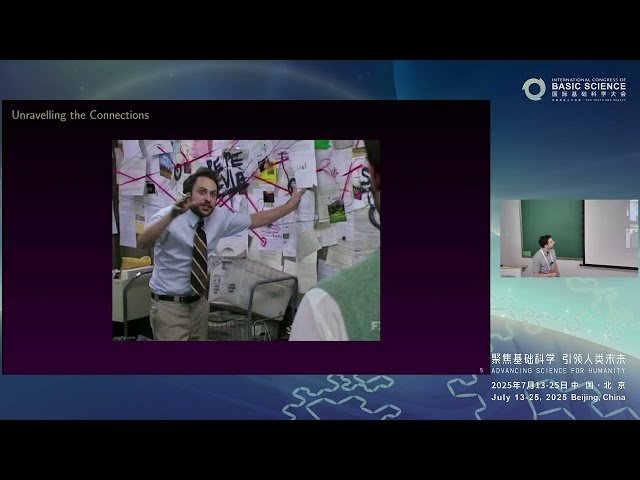
Task: Select the conspiracy board meme image
Action: pos(246,240)
